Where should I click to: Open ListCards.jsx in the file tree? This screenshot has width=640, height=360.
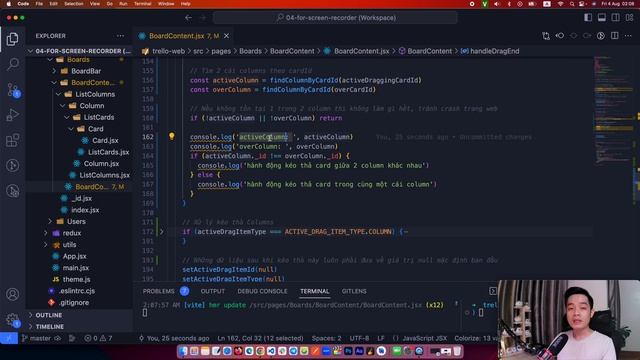(x=108, y=152)
